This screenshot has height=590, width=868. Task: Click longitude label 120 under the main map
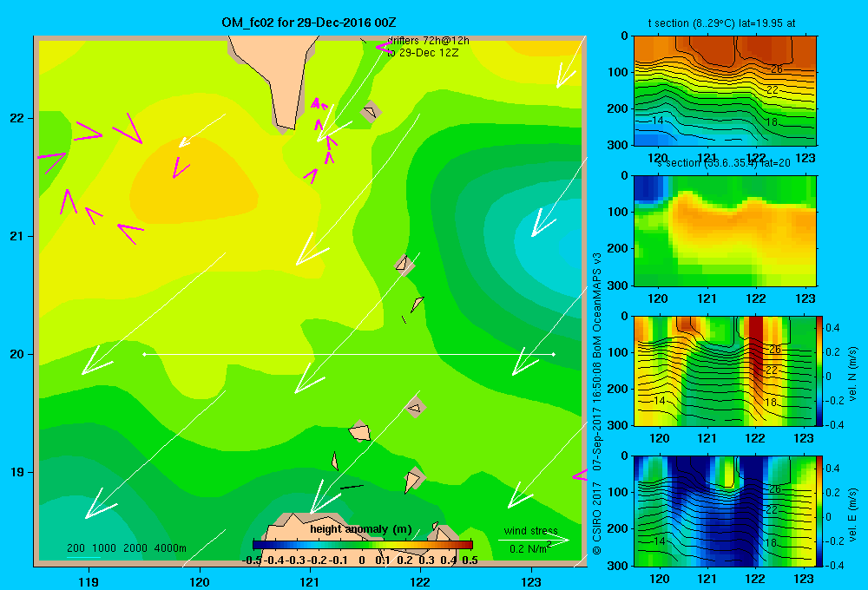pos(200,581)
